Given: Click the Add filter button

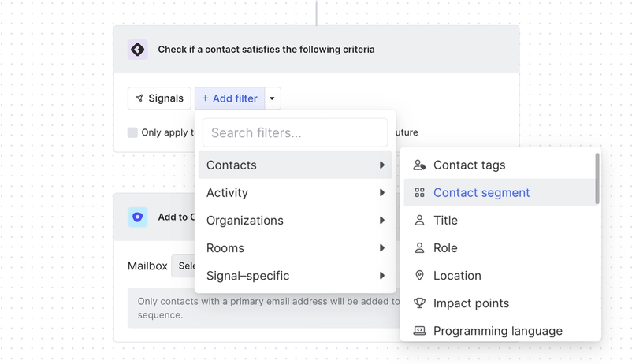Looking at the screenshot, I should [229, 98].
